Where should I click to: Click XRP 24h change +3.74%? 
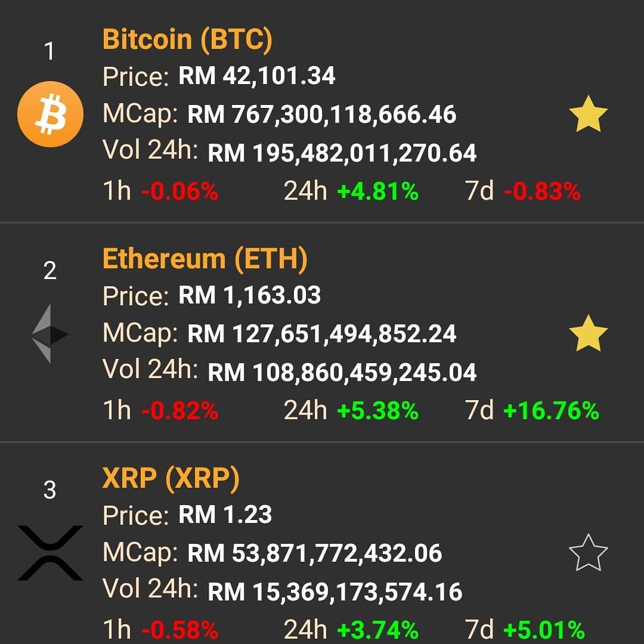click(377, 629)
